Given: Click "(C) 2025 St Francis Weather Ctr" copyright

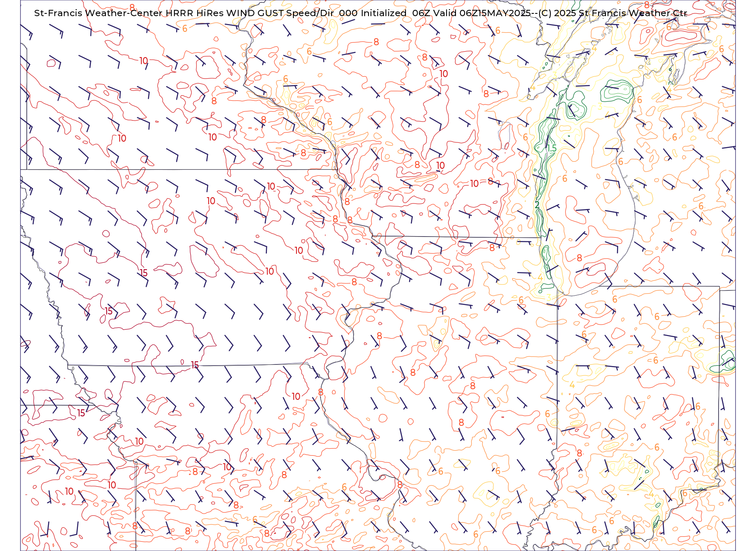Looking at the screenshot, I should tap(613, 13).
